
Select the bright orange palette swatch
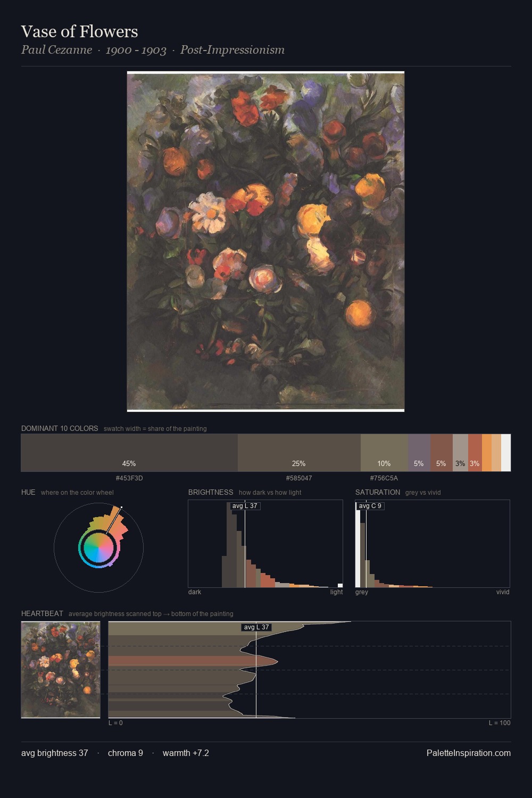(487, 453)
